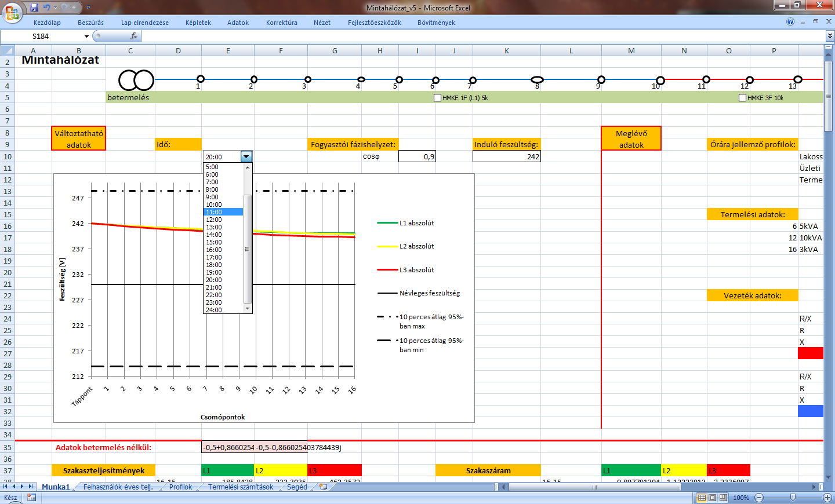
Task: Choose 5:00 from the time list
Action: coord(223,167)
